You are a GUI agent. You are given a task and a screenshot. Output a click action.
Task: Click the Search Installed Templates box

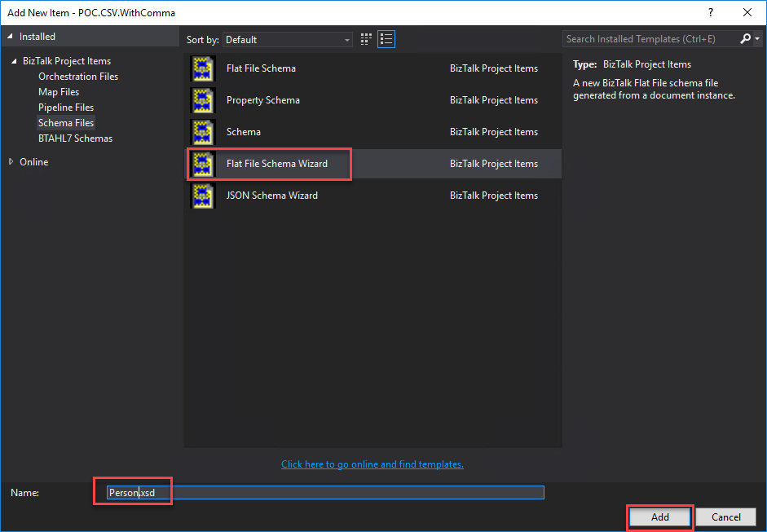(650, 39)
